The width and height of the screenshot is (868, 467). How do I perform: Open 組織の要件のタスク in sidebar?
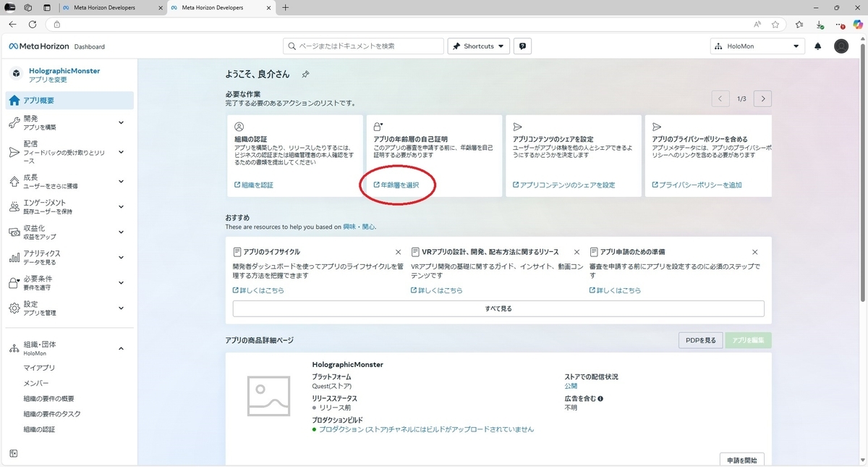coord(52,414)
